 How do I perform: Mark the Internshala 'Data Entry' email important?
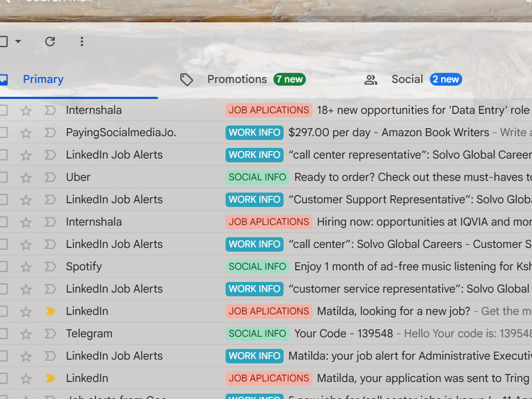click(x=50, y=110)
